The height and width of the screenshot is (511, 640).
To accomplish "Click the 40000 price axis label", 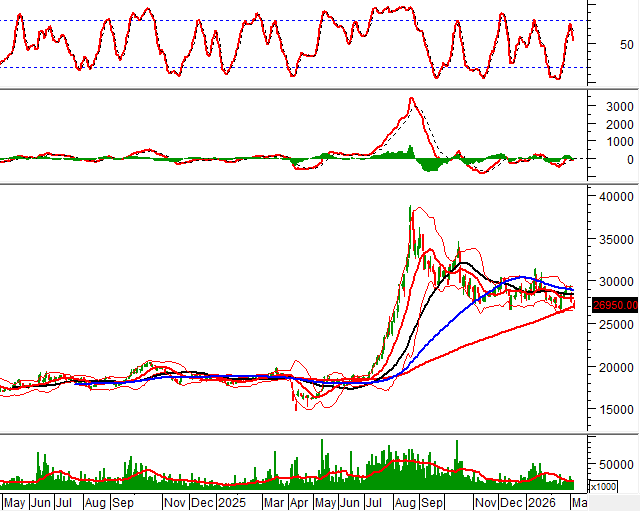I will pyautogui.click(x=615, y=196).
